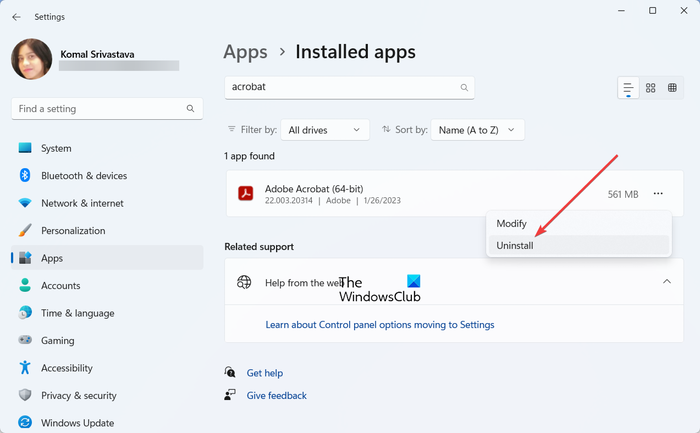Click the search magnifier in apps search box

464,88
